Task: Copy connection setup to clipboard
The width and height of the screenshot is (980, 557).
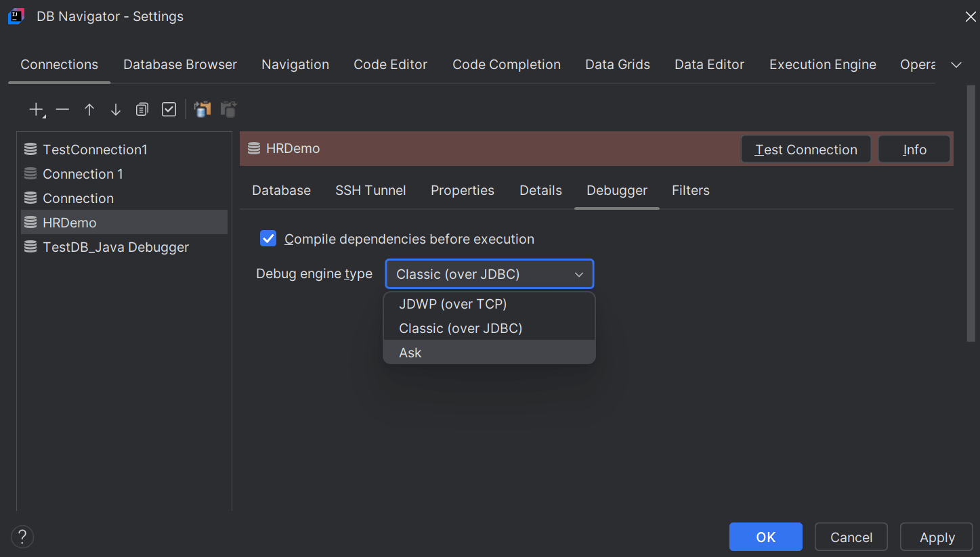Action: pos(202,108)
